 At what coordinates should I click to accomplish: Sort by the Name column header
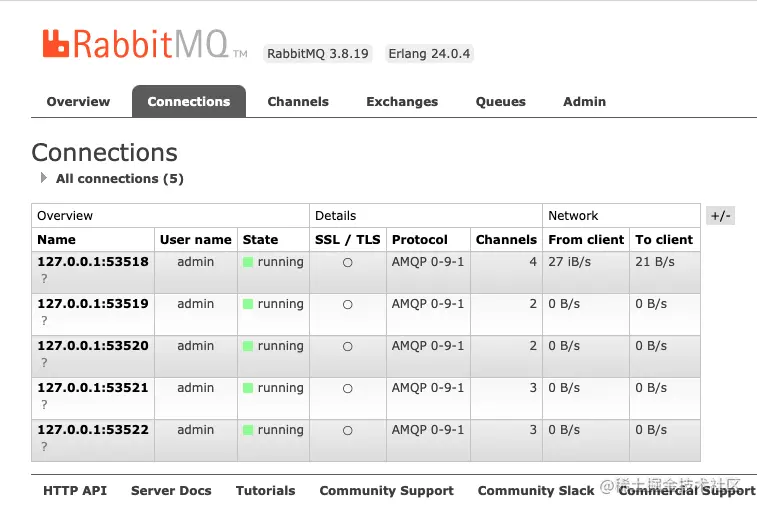56,240
